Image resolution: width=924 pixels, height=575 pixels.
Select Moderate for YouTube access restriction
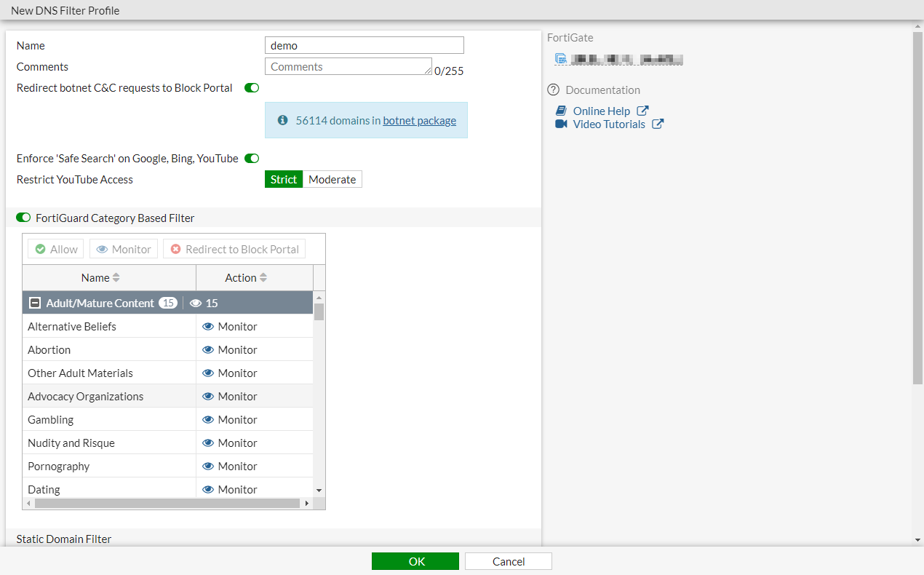point(332,180)
